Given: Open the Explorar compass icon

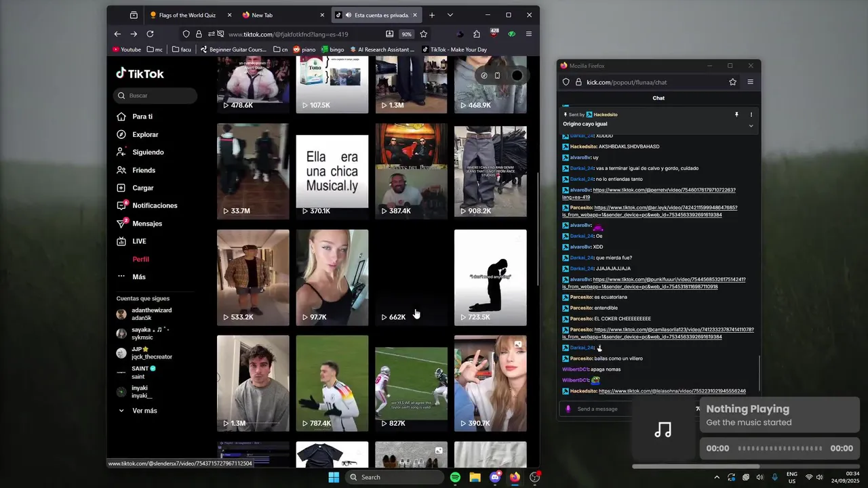Looking at the screenshot, I should coord(121,134).
